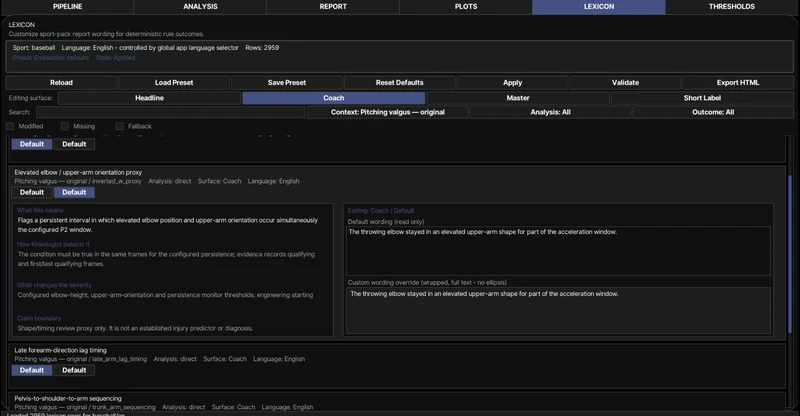Load a preset with Load Preset
The image size is (800, 416).
click(174, 83)
